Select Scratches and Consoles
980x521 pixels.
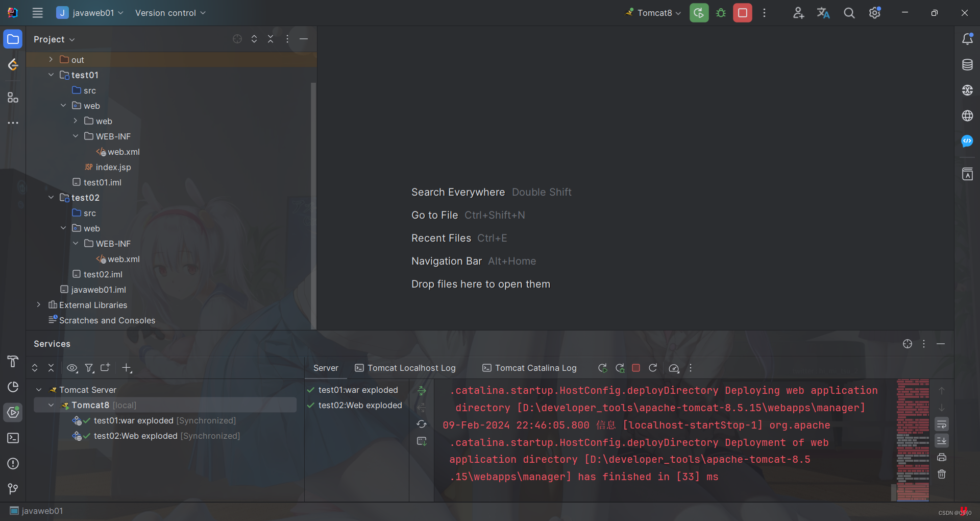tap(102, 320)
